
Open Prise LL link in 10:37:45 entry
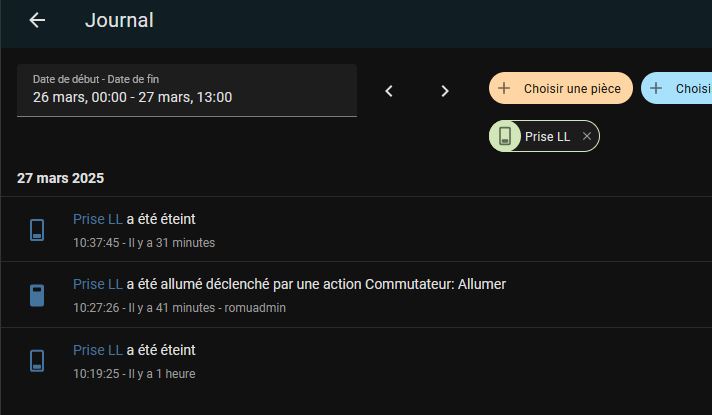click(98, 219)
